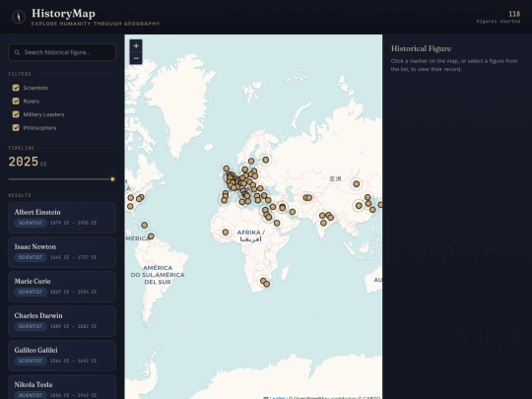Viewport: 532px width, 399px height.
Task: Click the Scientist tag on Albert Einstein card
Action: coord(31,223)
